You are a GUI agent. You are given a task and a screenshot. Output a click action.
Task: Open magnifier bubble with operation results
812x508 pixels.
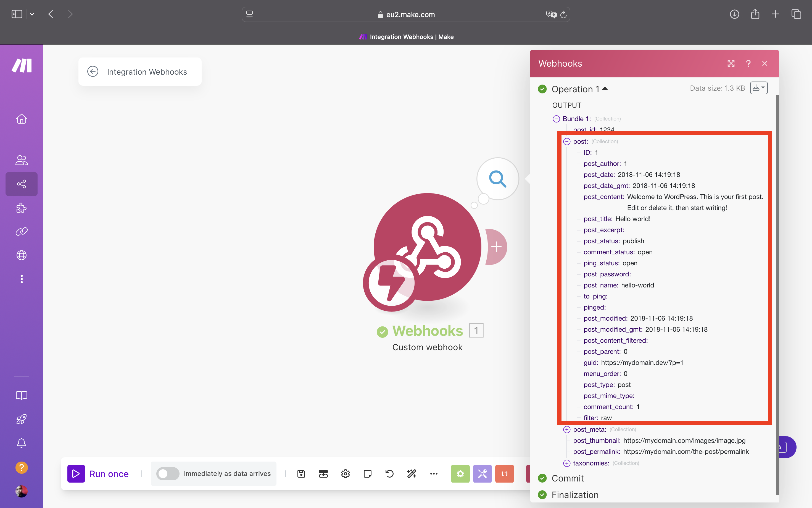(497, 179)
